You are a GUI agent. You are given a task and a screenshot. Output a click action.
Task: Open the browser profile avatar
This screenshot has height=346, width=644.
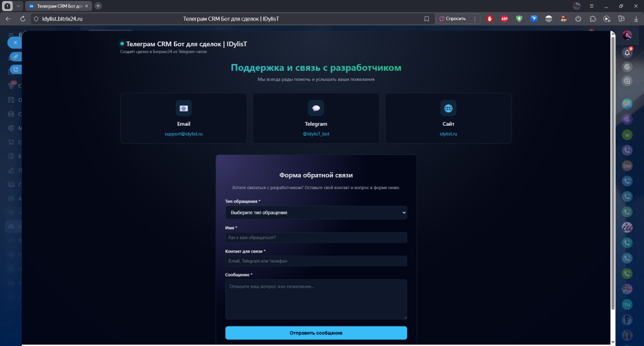(x=577, y=6)
